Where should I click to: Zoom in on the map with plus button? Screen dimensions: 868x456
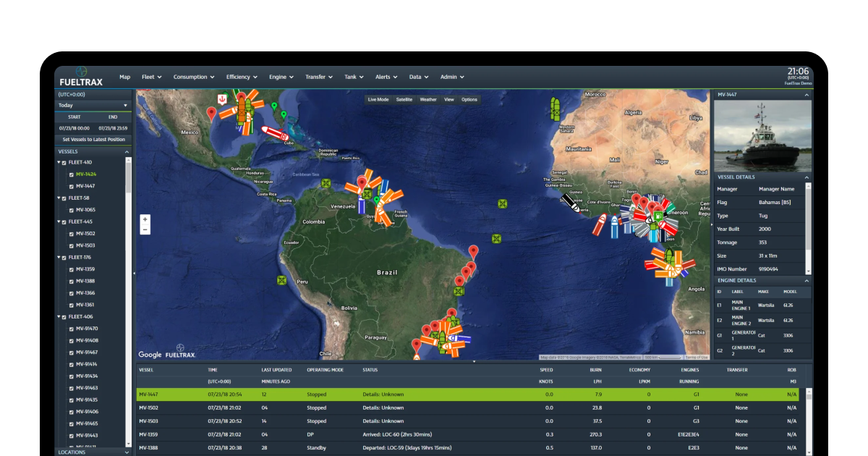pyautogui.click(x=145, y=219)
